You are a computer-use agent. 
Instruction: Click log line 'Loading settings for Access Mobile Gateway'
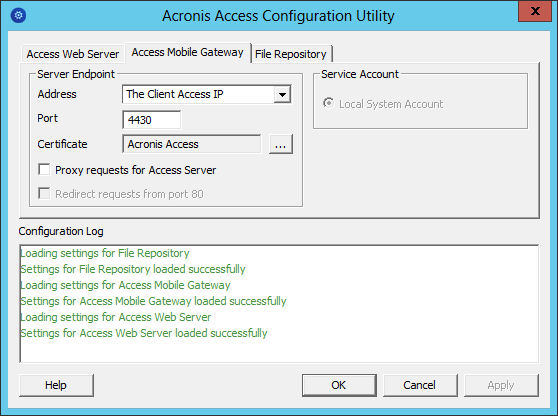click(x=125, y=285)
